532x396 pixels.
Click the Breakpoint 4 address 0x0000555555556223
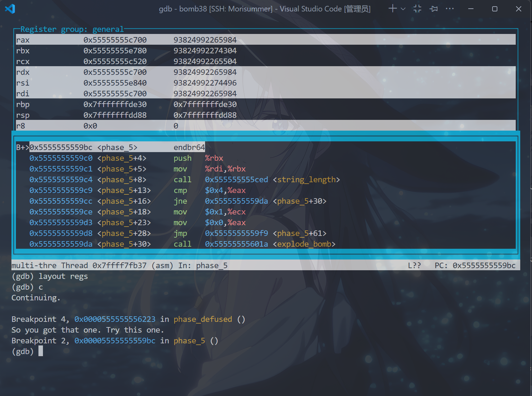(115, 319)
